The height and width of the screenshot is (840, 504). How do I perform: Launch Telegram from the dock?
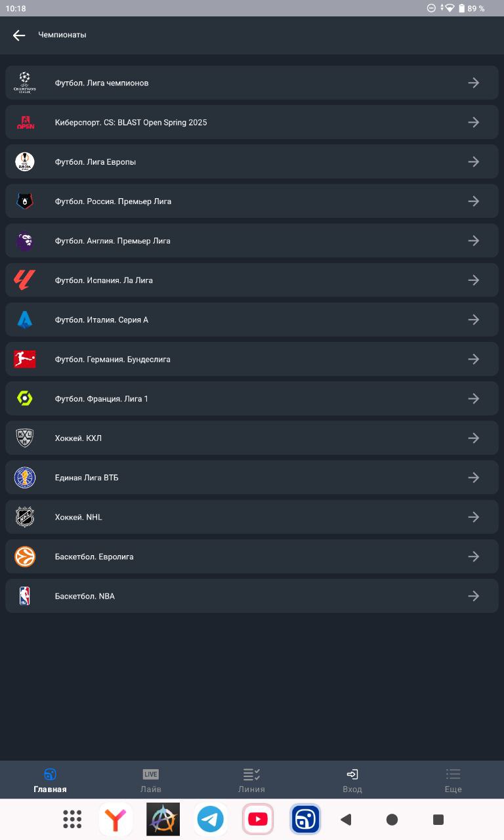211,819
